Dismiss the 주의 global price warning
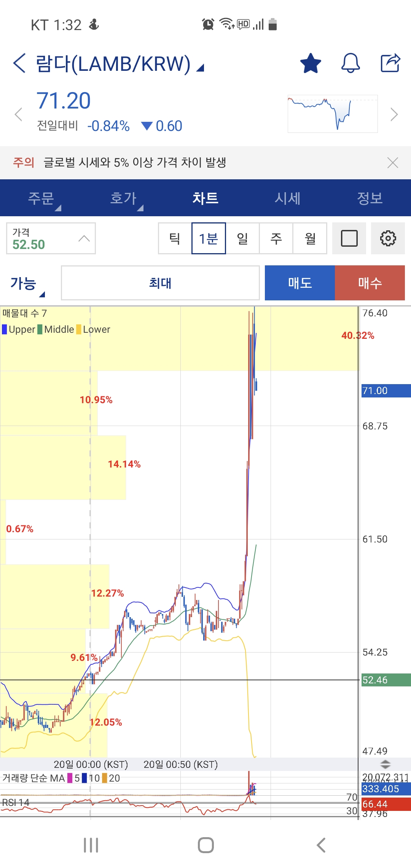 click(392, 163)
